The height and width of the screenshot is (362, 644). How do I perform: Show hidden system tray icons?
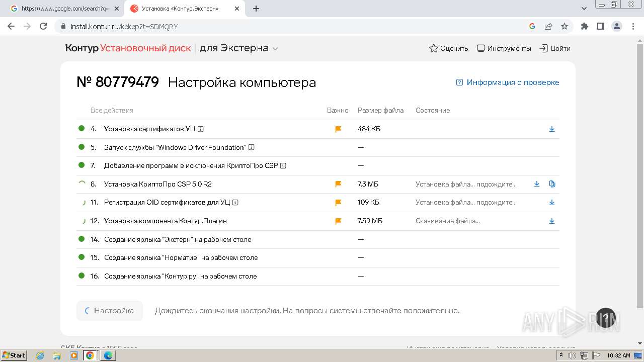[560, 355]
